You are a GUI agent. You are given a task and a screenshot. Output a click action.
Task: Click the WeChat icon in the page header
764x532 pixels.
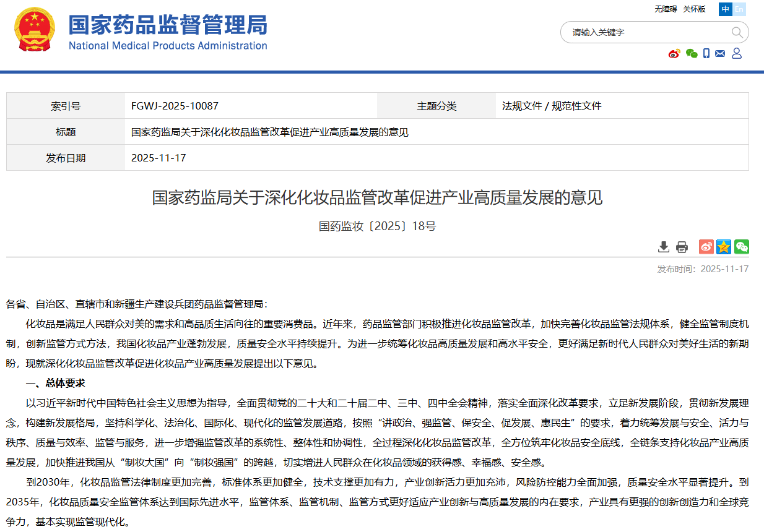tap(691, 53)
